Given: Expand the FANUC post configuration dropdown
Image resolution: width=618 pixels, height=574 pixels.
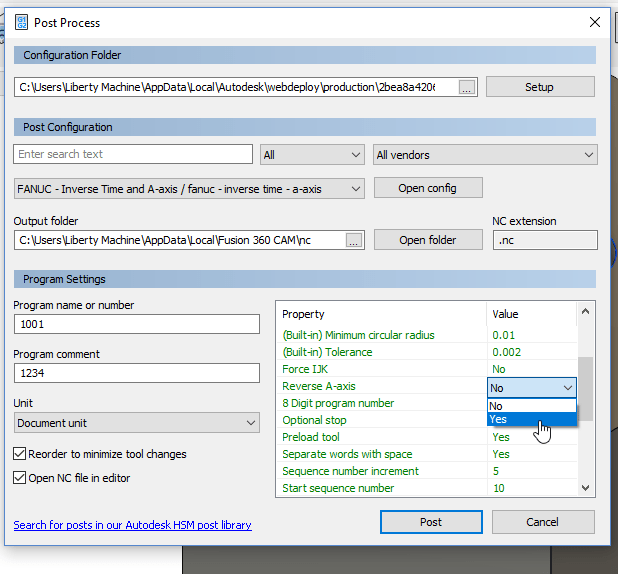Looking at the screenshot, I should point(189,189).
